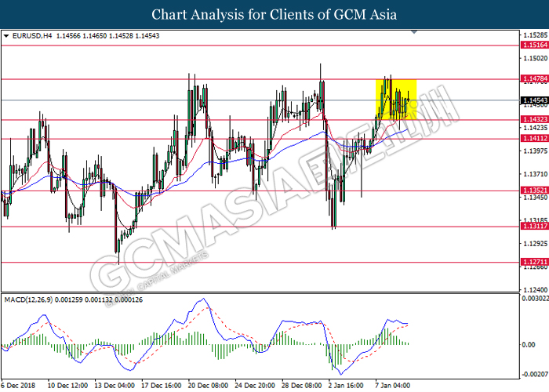This screenshot has height=392, width=549.
Task: Click the 1.15285 top price scale value
Action: 533,35
